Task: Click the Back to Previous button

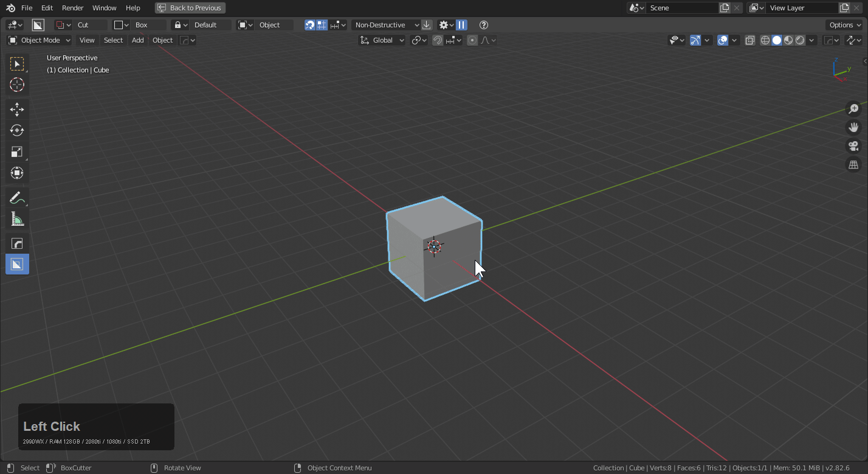Action: click(190, 8)
